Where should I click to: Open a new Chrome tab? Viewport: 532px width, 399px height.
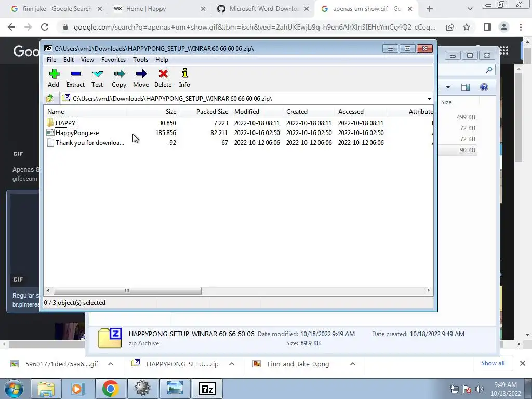coord(430,9)
